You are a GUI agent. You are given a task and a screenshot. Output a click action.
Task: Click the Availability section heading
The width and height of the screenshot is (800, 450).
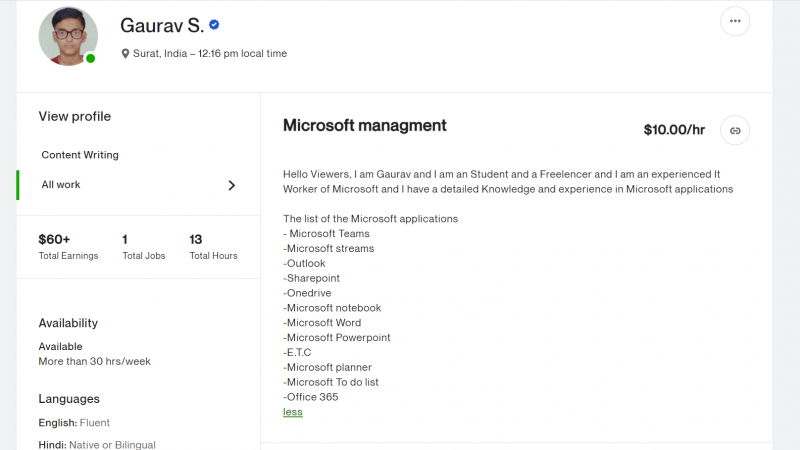click(68, 323)
